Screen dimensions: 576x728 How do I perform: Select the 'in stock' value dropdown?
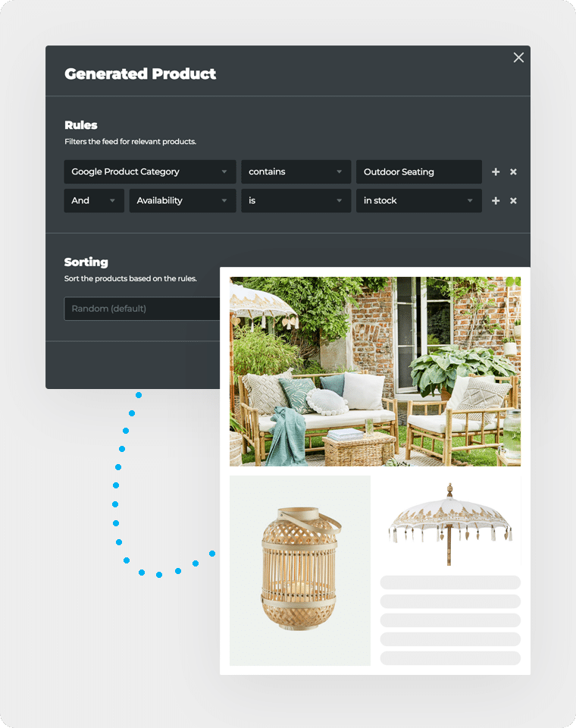click(418, 201)
